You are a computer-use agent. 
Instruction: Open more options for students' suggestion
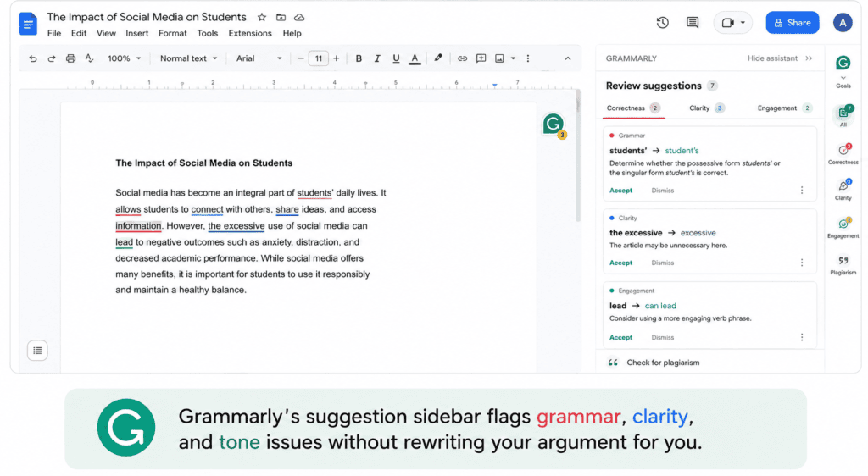click(802, 191)
